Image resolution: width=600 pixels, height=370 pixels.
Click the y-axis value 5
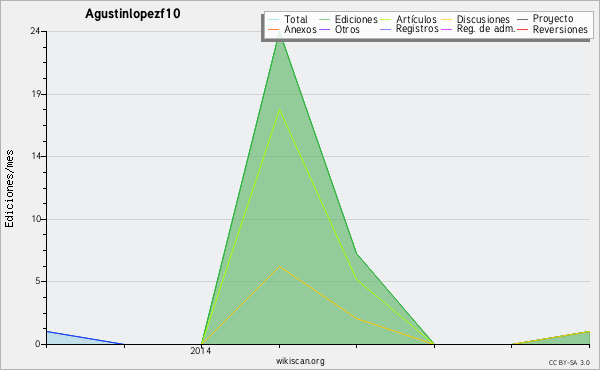point(38,281)
